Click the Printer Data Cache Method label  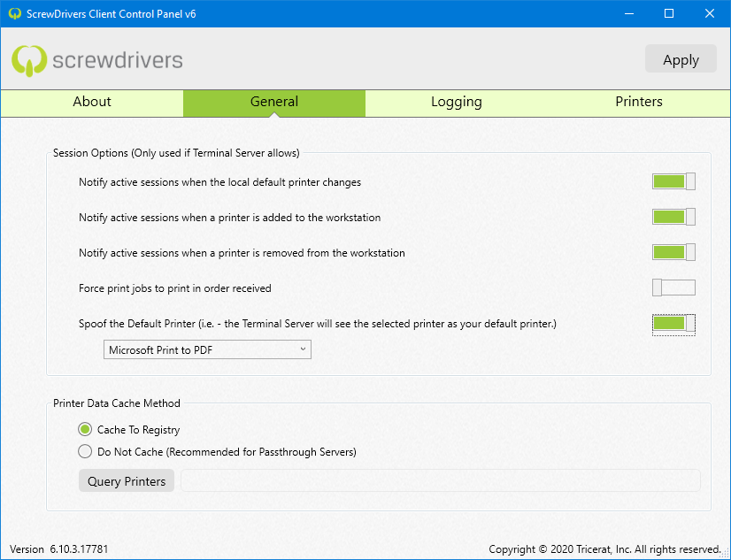[117, 403]
